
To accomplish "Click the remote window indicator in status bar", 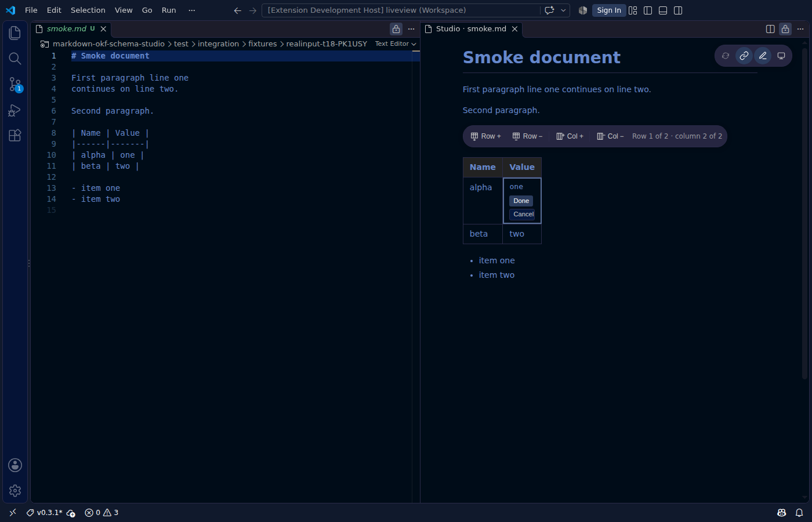I will point(13,513).
